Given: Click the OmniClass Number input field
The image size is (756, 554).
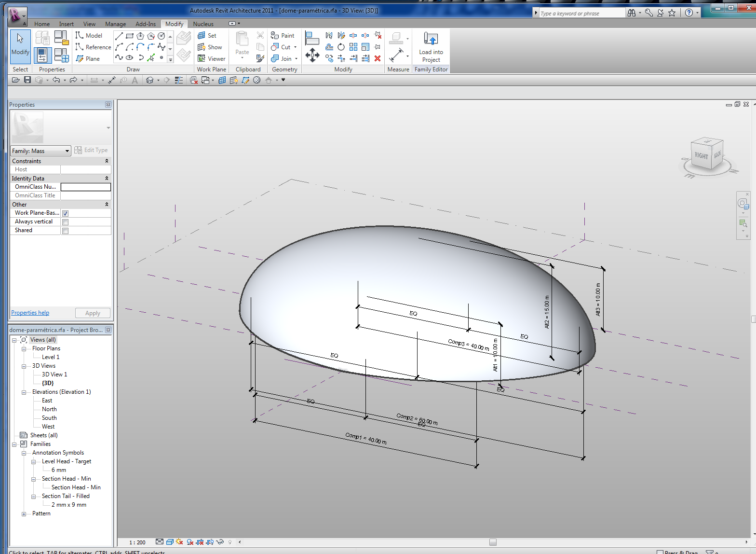Looking at the screenshot, I should [x=85, y=187].
